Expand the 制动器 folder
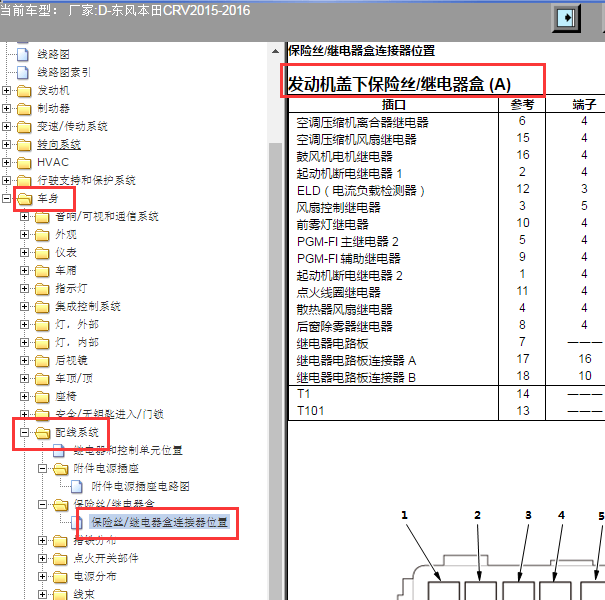This screenshot has height=600, width=605. coord(6,108)
